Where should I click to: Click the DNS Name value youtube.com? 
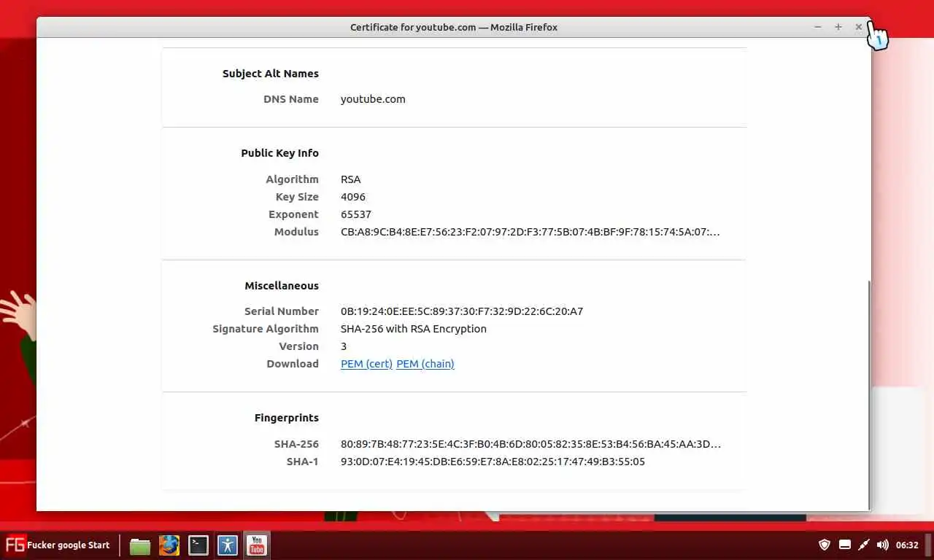click(x=373, y=99)
